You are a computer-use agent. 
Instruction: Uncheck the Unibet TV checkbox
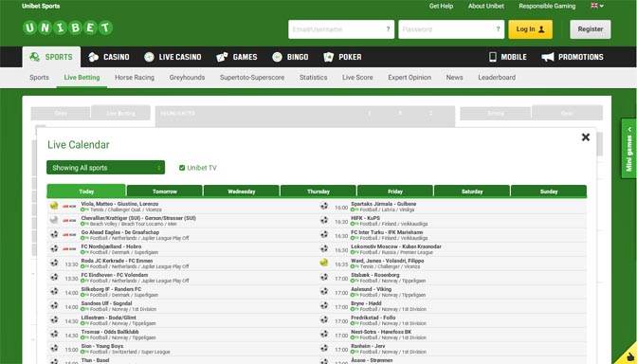(182, 168)
